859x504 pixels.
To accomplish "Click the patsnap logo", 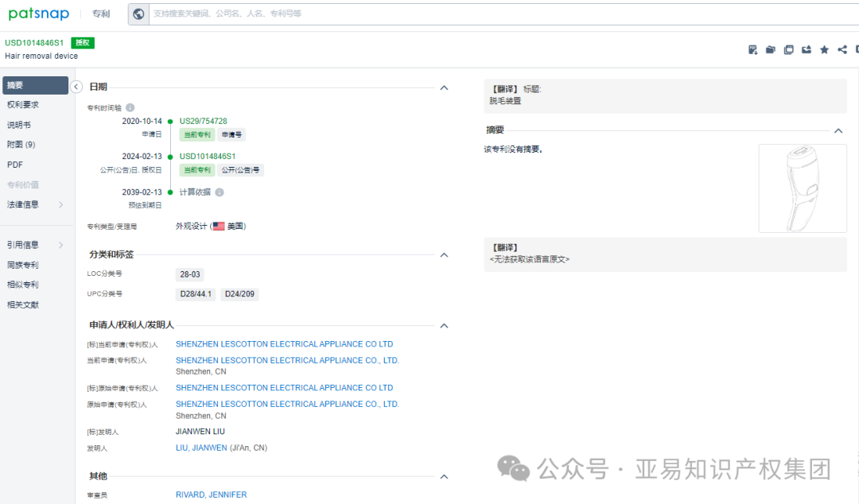I will (38, 14).
